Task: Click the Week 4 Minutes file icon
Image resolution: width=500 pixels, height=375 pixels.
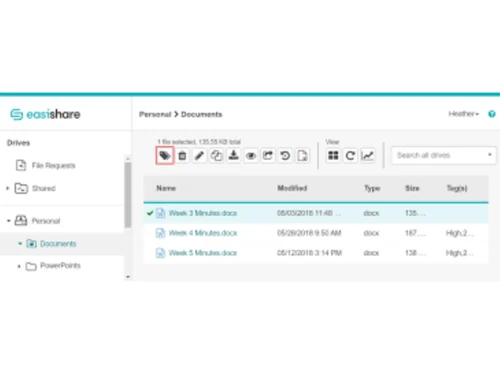Action: coord(160,233)
